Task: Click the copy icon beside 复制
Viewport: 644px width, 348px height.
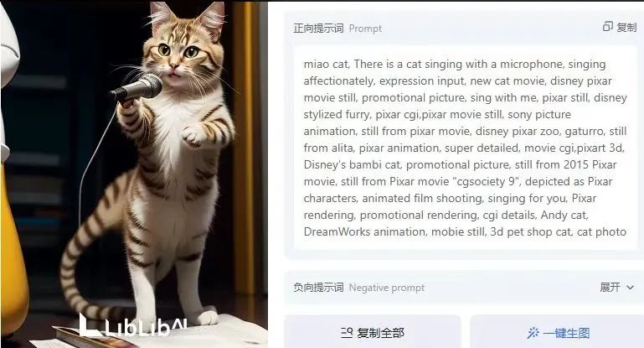Action: click(x=607, y=27)
